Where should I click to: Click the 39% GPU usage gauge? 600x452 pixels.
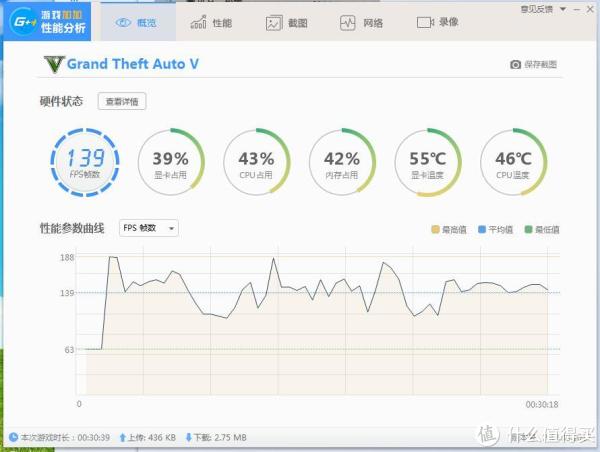[x=171, y=162]
